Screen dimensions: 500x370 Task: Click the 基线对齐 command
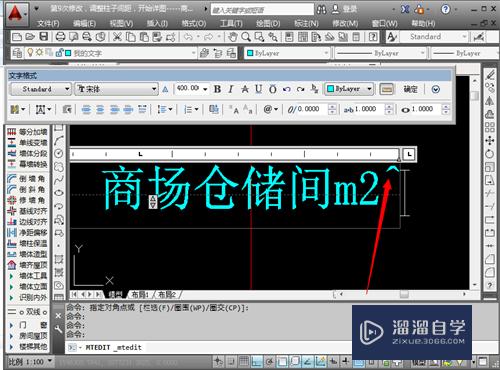27,211
